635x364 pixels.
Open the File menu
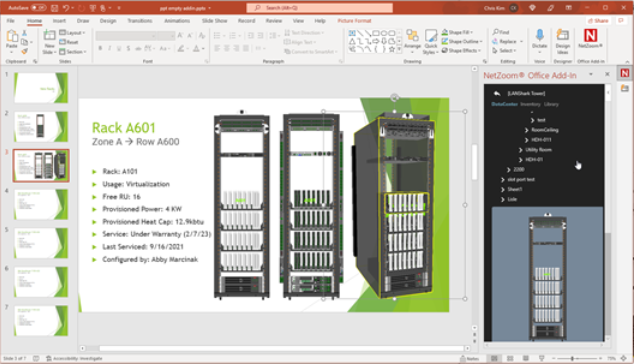11,21
